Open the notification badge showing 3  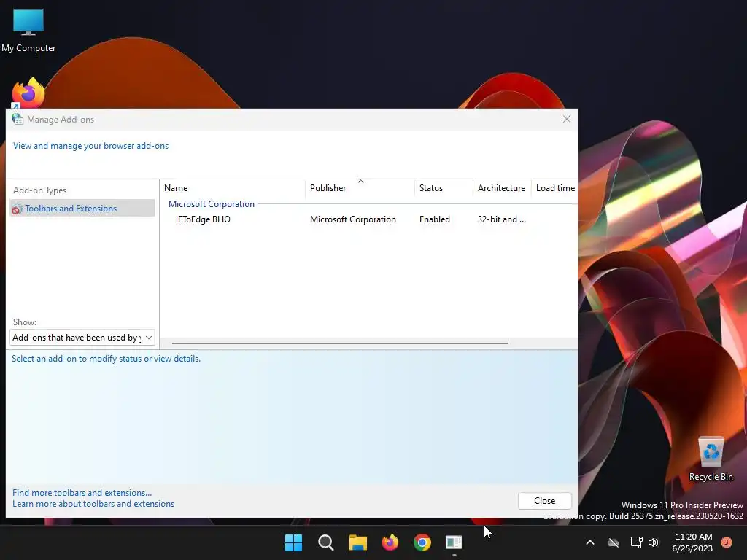[x=727, y=542]
